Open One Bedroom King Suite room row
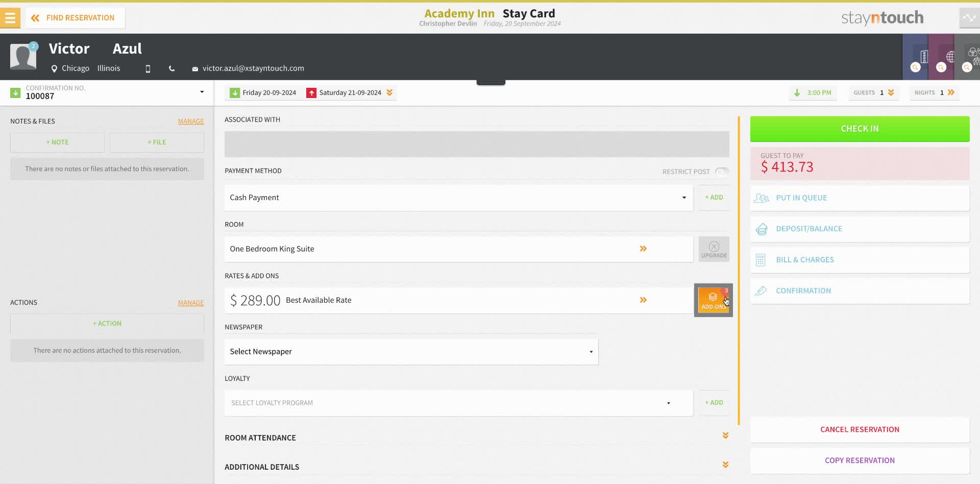Viewport: 980px width, 484px height. tap(459, 249)
